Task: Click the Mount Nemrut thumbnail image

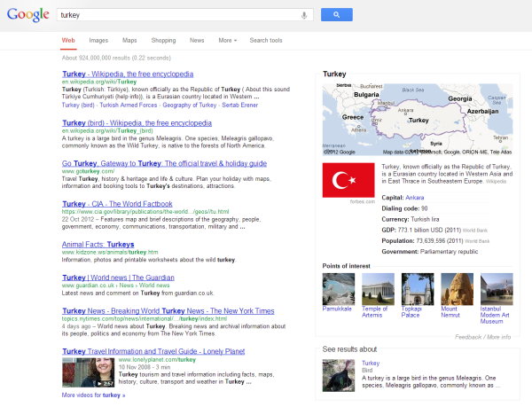Action: pyautogui.click(x=457, y=289)
